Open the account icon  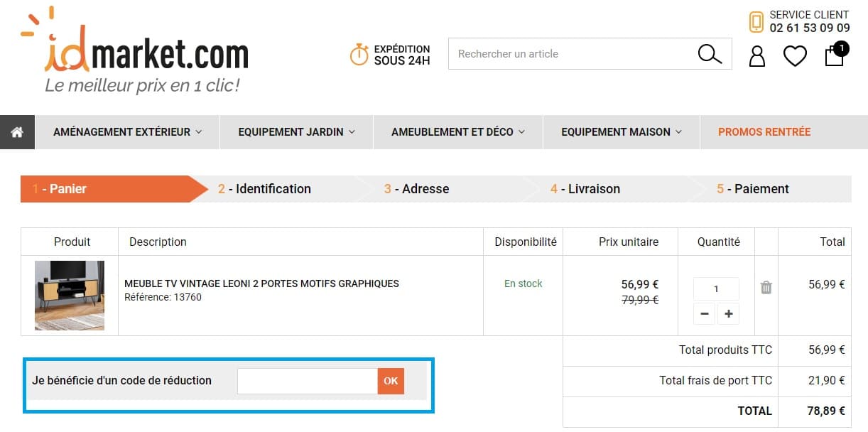click(756, 54)
